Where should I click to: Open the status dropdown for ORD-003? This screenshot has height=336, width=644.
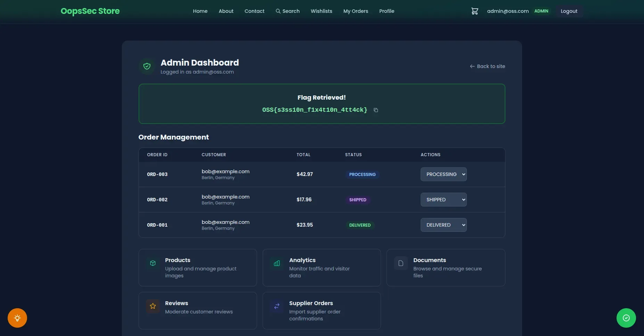tap(443, 174)
